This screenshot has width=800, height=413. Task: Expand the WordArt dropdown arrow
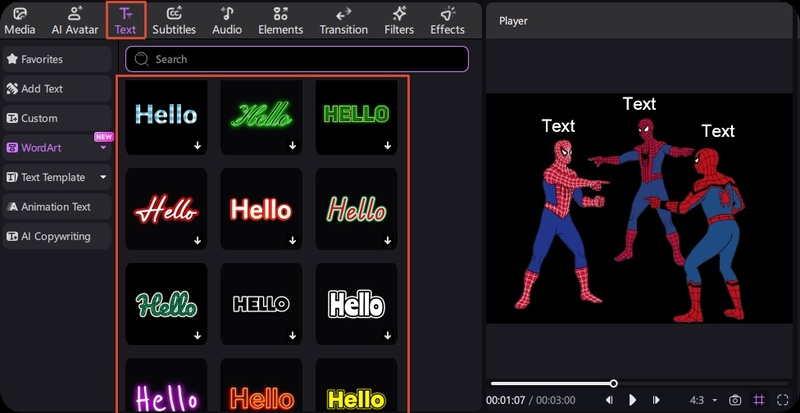coord(104,148)
